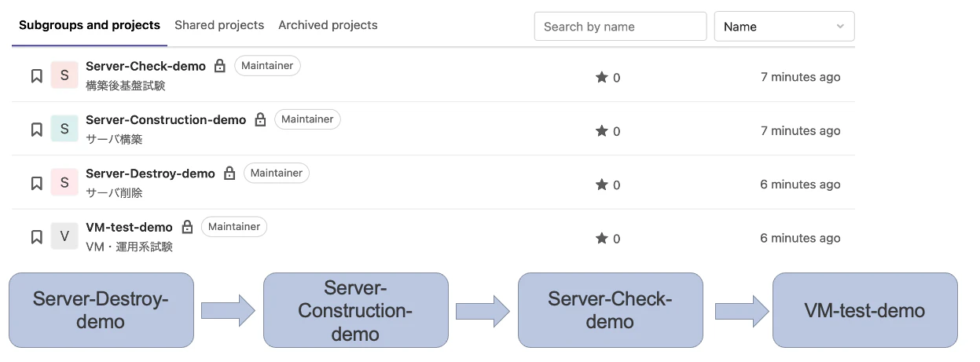This screenshot has height=362, width=980.
Task: Focus the Search by name field
Action: [x=621, y=26]
